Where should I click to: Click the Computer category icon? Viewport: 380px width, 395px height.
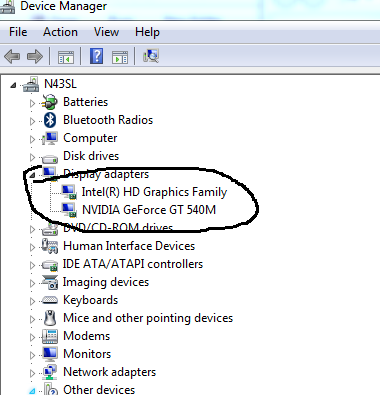[x=50, y=138]
